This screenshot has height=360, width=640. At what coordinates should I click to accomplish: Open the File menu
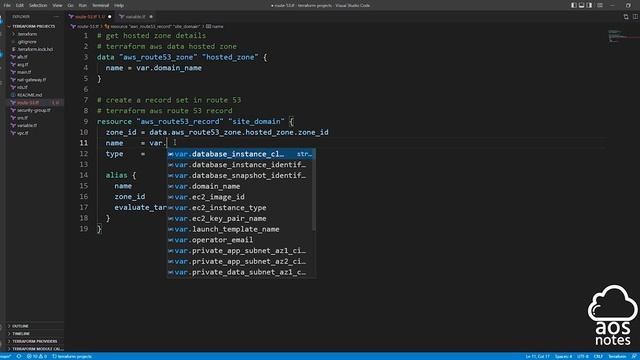click(7, 5)
